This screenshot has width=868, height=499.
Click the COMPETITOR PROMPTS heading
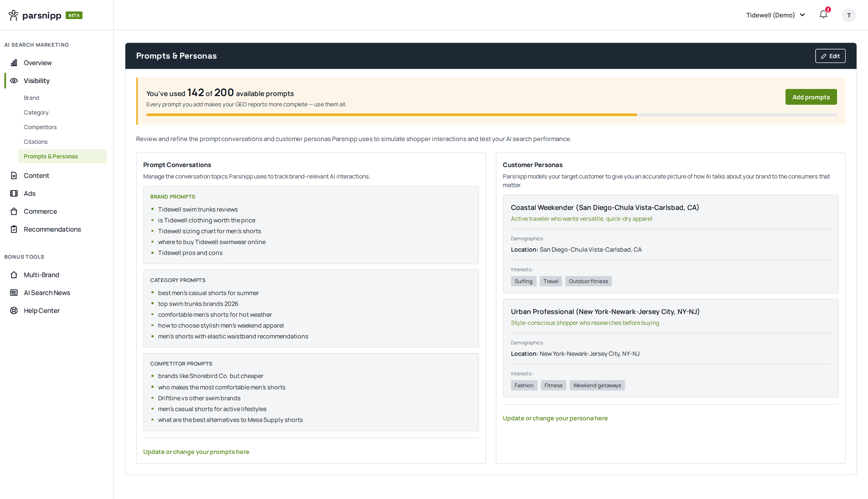[x=181, y=364]
